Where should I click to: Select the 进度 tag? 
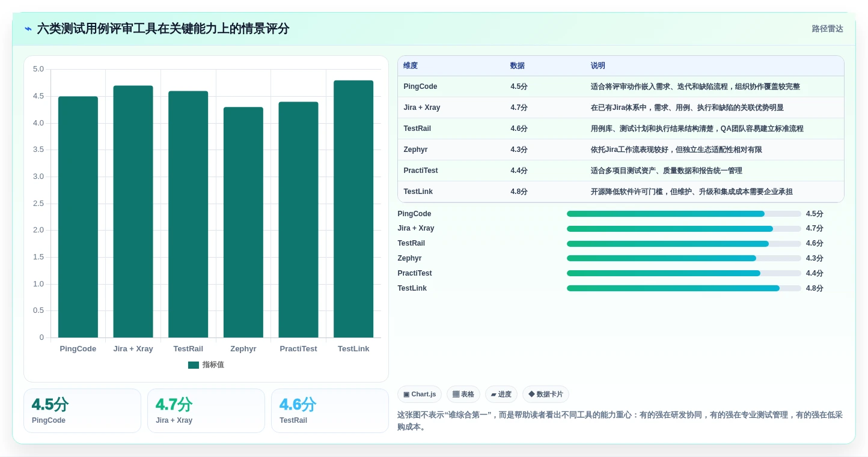coord(501,395)
